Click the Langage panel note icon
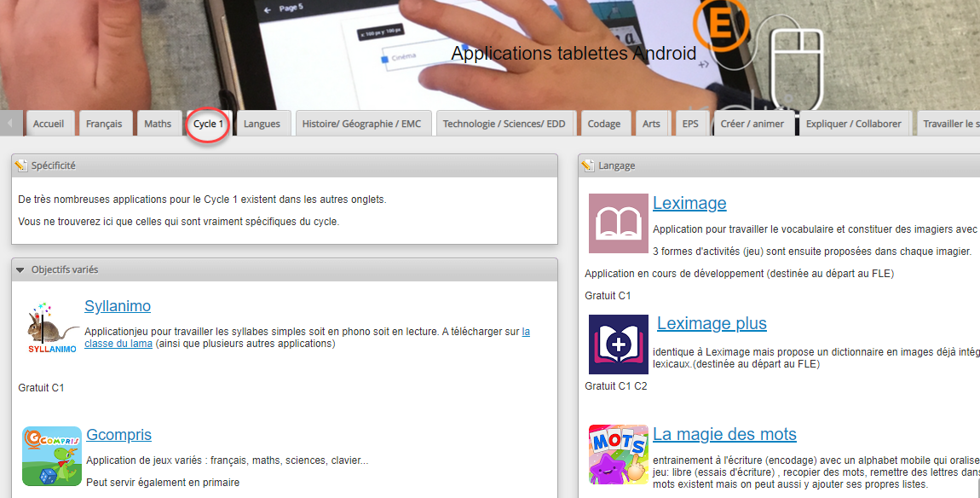Screen dimensions: 980x498 click(588, 165)
